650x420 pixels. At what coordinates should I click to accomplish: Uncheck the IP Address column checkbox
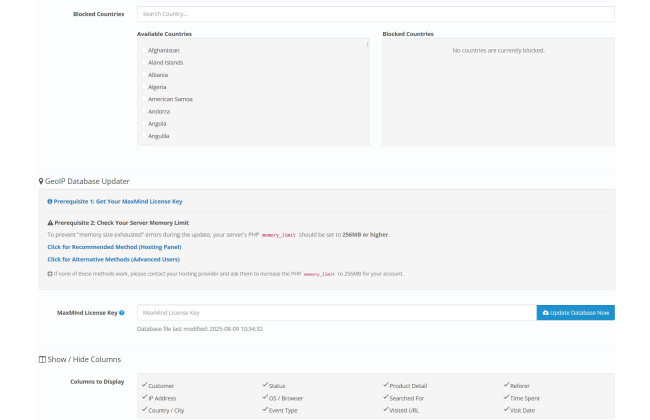pos(145,397)
